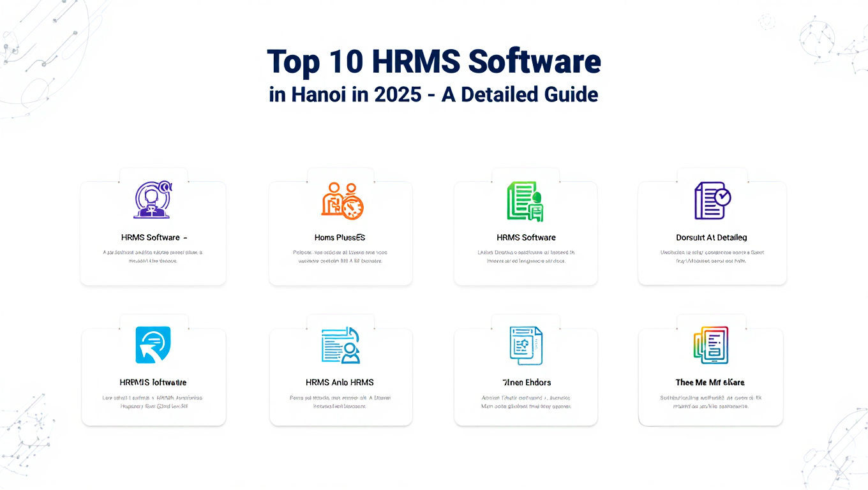The width and height of the screenshot is (868, 490).
Task: Open the rainbow-colored document icon
Action: pyautogui.click(x=710, y=345)
